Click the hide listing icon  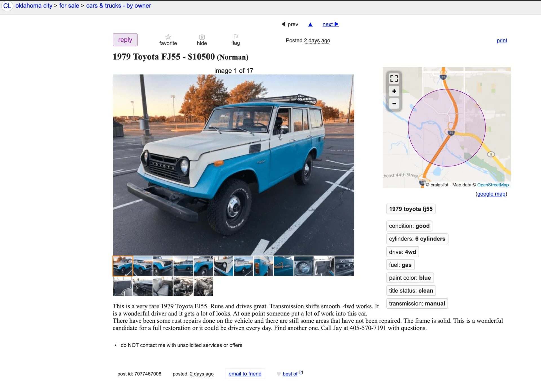pos(202,37)
